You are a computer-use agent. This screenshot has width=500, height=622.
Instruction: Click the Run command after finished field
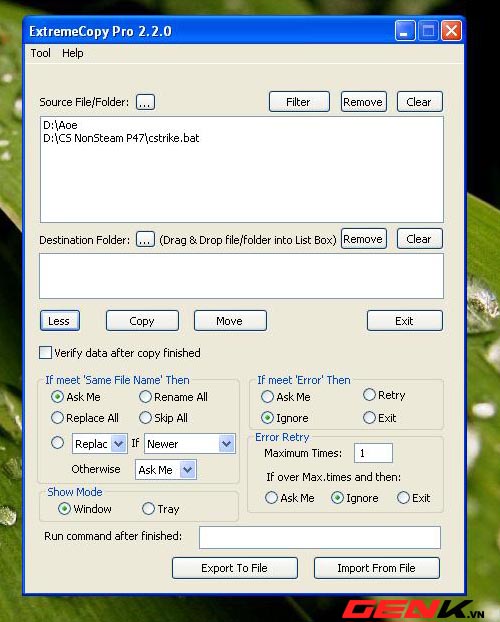pyautogui.click(x=320, y=538)
